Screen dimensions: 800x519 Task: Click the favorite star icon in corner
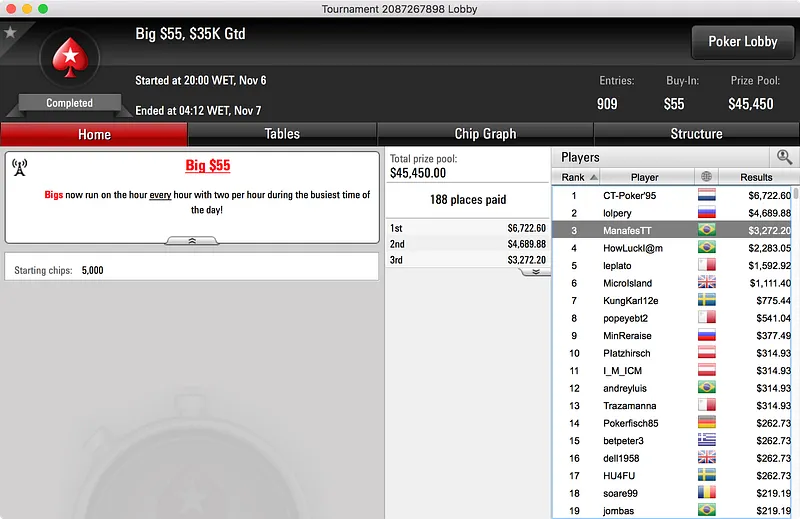[x=10, y=33]
